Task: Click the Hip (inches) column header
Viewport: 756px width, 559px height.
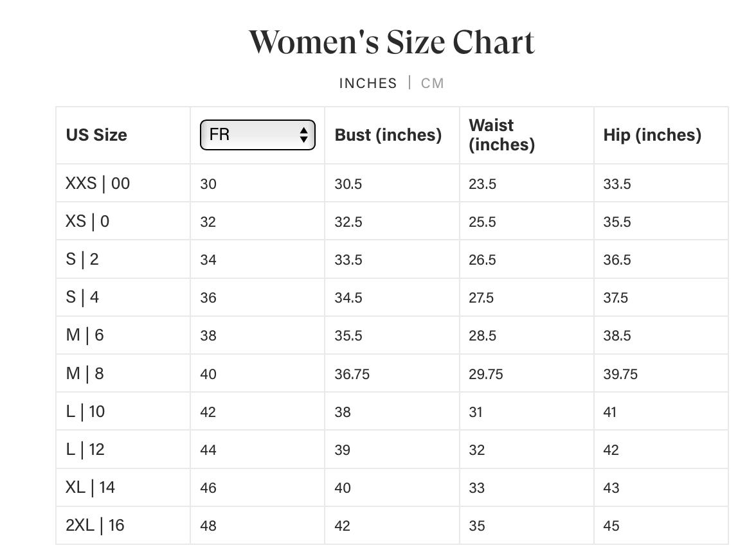Action: pos(652,135)
